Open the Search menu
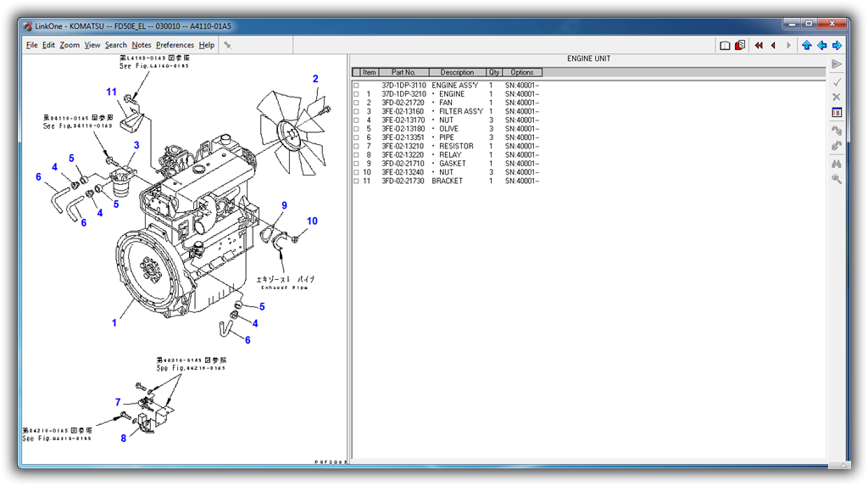Viewport: 868px width, 486px height. pyautogui.click(x=115, y=46)
